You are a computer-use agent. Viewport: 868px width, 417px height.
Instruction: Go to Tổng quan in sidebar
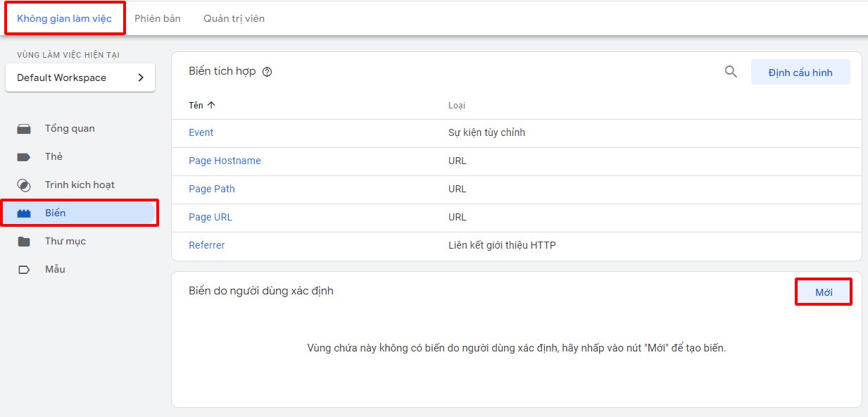pyautogui.click(x=70, y=129)
